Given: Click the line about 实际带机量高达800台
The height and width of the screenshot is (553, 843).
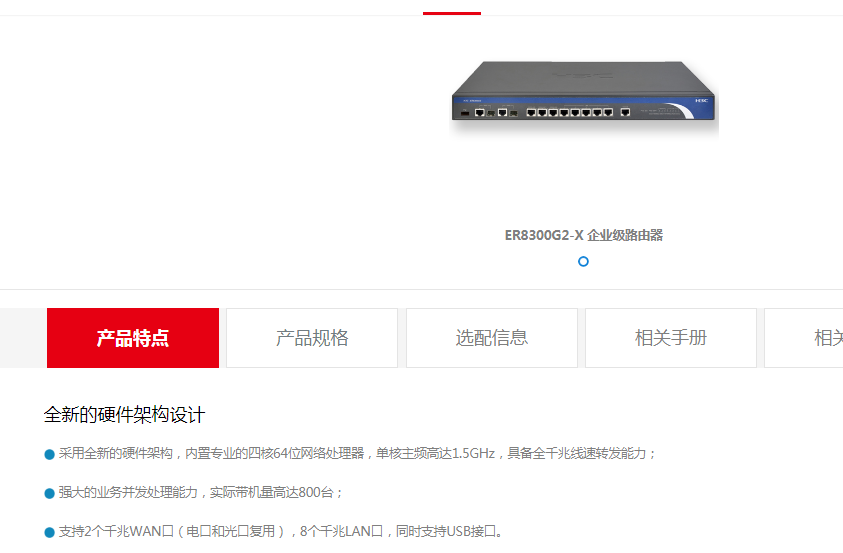Looking at the screenshot, I should 201,492.
